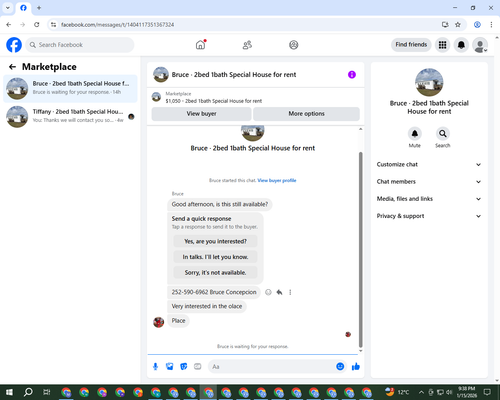Image resolution: width=500 pixels, height=400 pixels.
Task: Go back with the browser back arrow
Action: [9, 25]
